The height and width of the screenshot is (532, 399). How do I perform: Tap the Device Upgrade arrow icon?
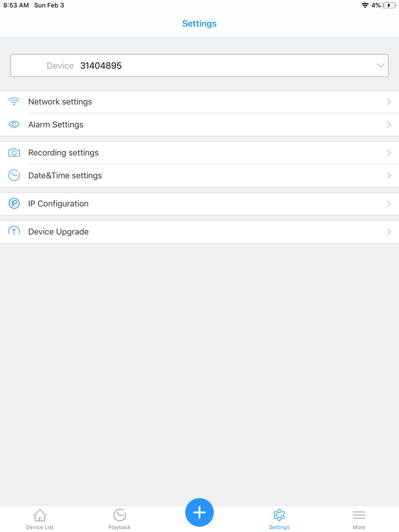click(x=14, y=232)
